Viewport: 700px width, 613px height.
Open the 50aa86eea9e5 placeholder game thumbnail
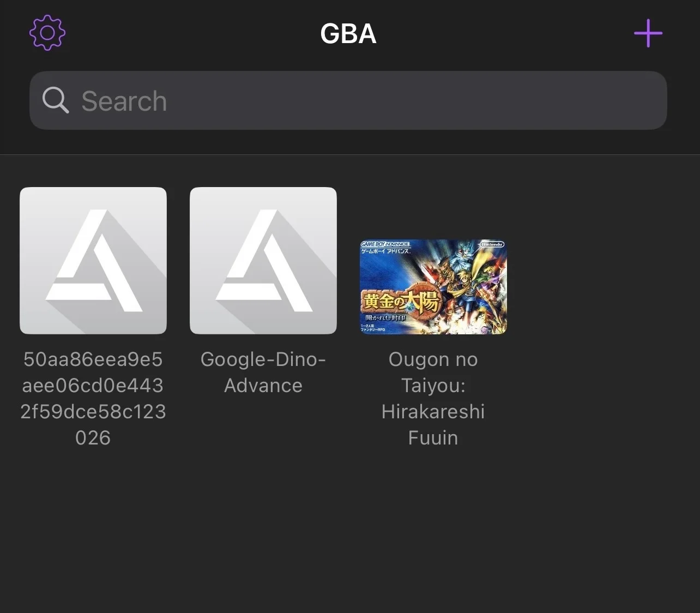[93, 261]
